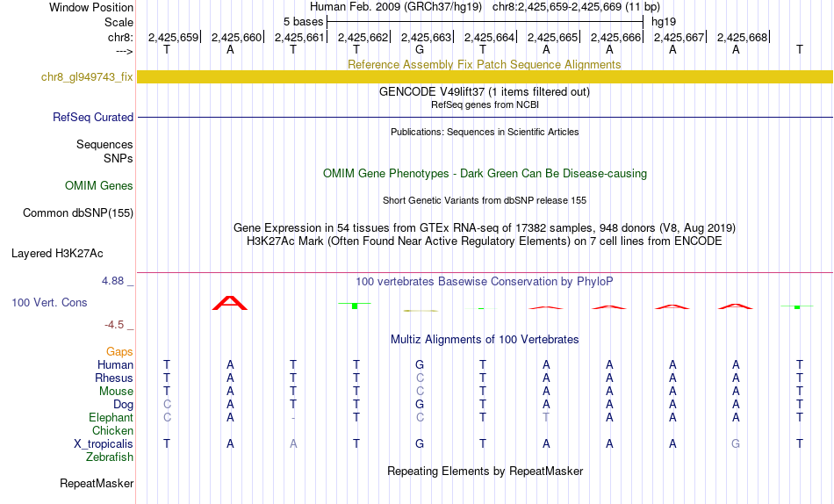
Task: Click the hg19 label beside scale bar
Action: (x=664, y=22)
